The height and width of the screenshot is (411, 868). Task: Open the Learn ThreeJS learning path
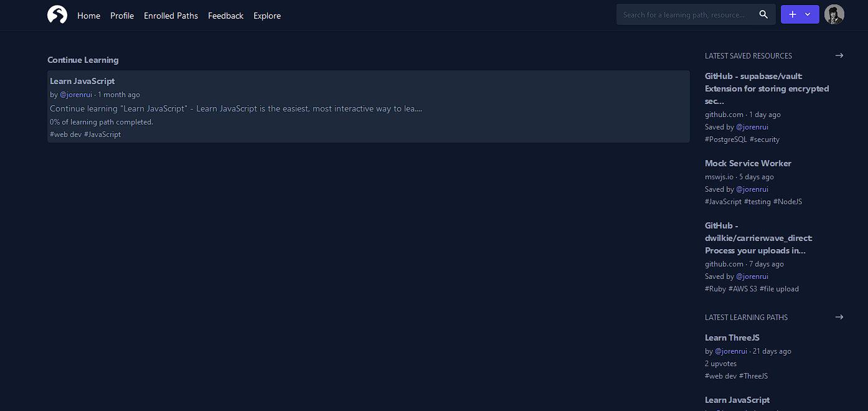point(732,337)
